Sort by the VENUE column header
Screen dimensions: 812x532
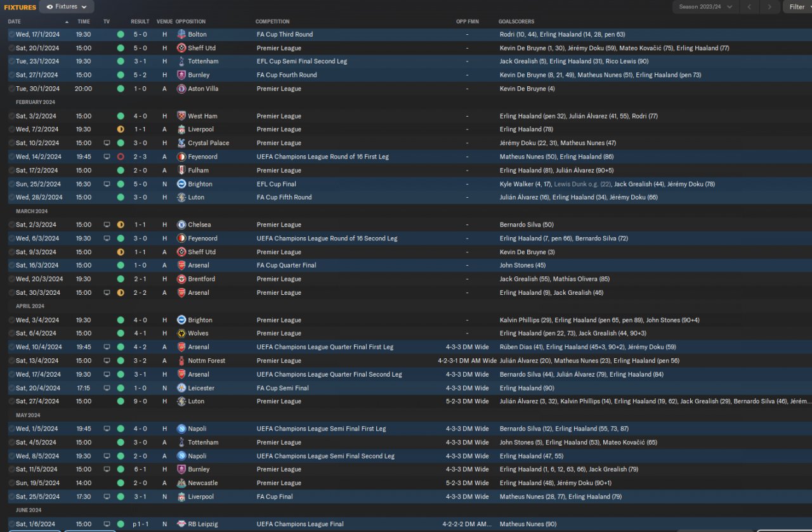164,22
